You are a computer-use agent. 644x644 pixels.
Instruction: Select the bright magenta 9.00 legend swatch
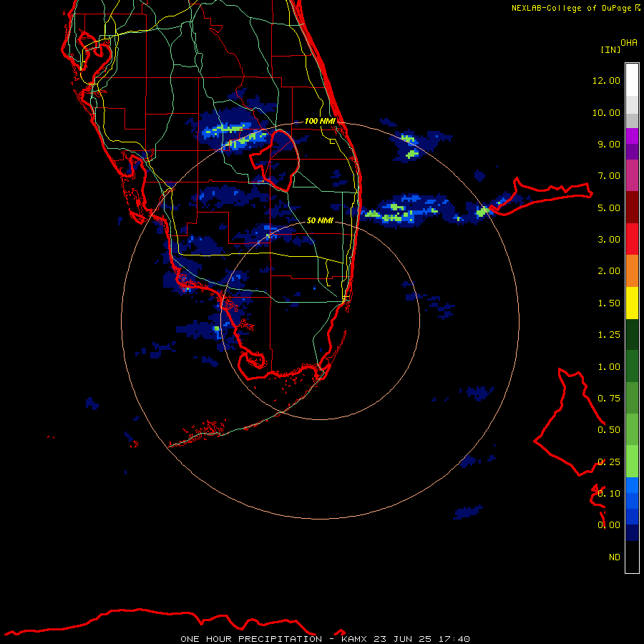632,136
